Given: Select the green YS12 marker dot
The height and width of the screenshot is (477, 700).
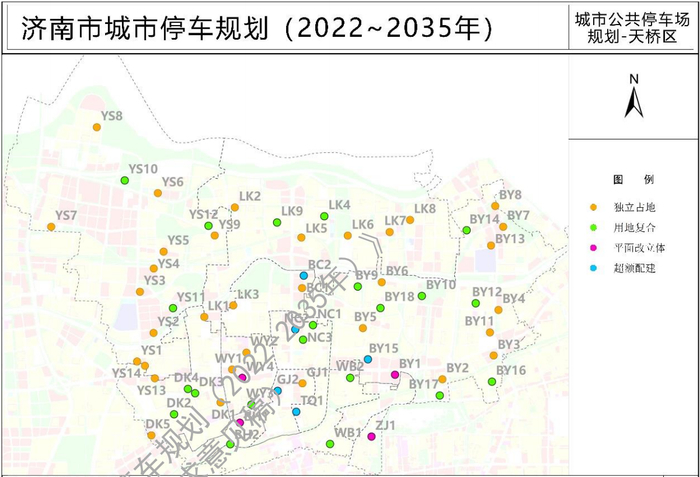Looking at the screenshot, I should point(208,226).
